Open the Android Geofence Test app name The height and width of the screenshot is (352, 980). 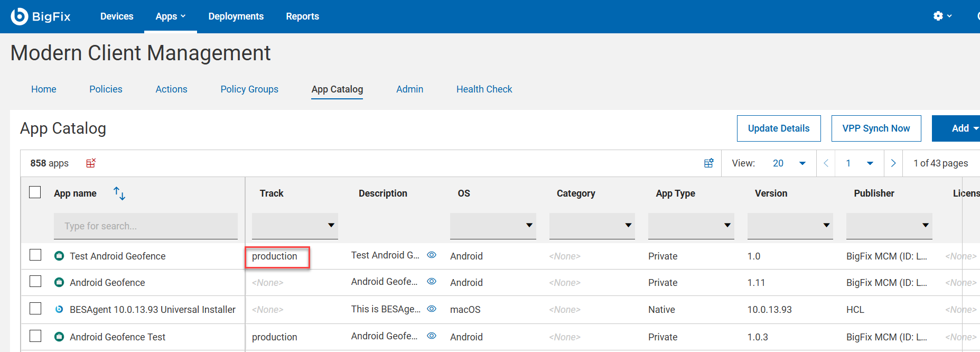point(118,337)
